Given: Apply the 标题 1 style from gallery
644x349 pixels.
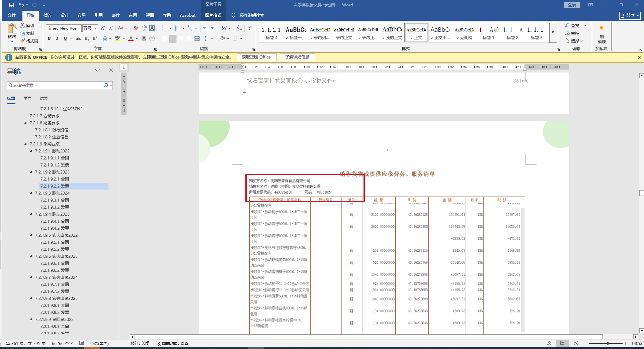Looking at the screenshot, I should click(x=488, y=33).
